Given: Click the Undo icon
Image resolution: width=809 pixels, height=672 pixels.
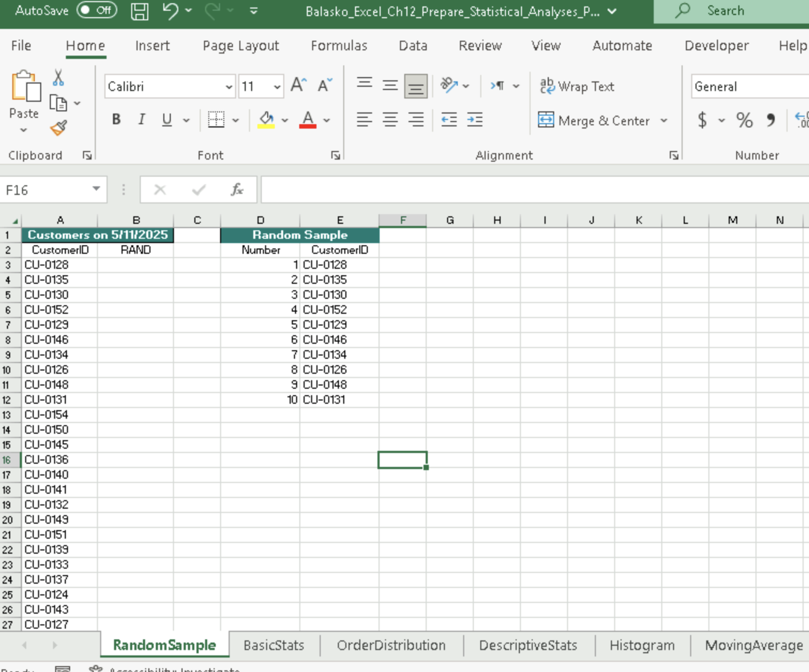Looking at the screenshot, I should [170, 10].
